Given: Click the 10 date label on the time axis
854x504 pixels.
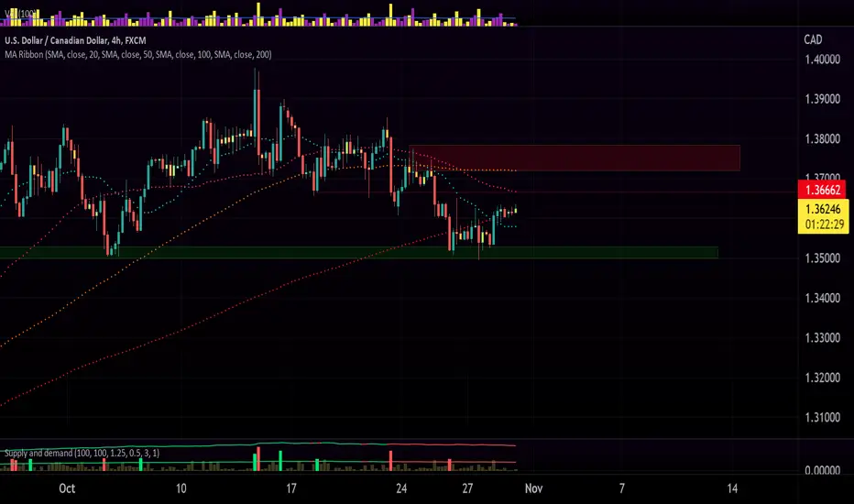Looking at the screenshot, I should [x=181, y=488].
